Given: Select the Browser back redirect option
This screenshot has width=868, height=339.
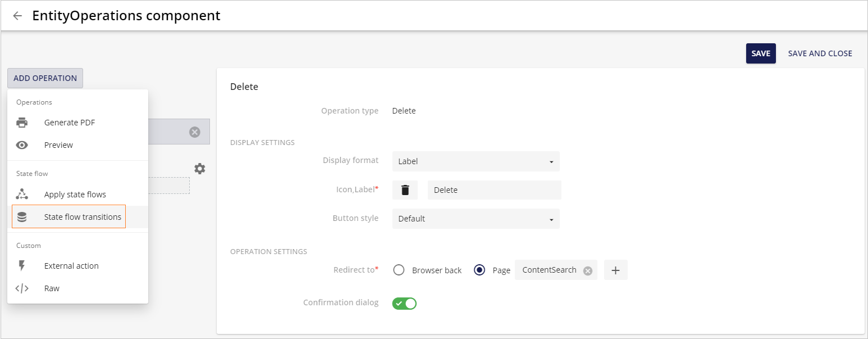Looking at the screenshot, I should click(399, 270).
